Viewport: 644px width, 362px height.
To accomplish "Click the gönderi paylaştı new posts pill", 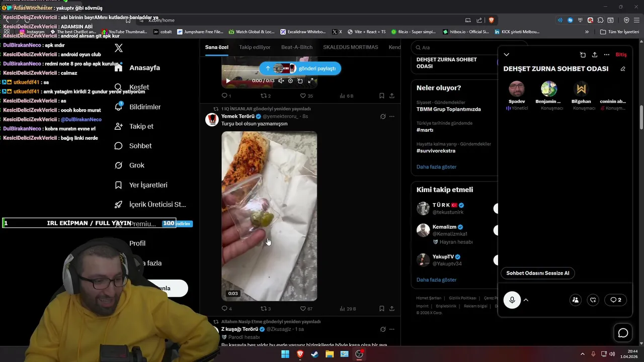I will click(x=300, y=68).
